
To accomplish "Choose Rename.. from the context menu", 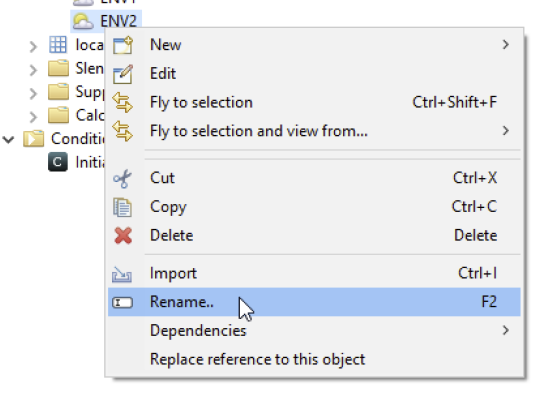I will 314,302.
